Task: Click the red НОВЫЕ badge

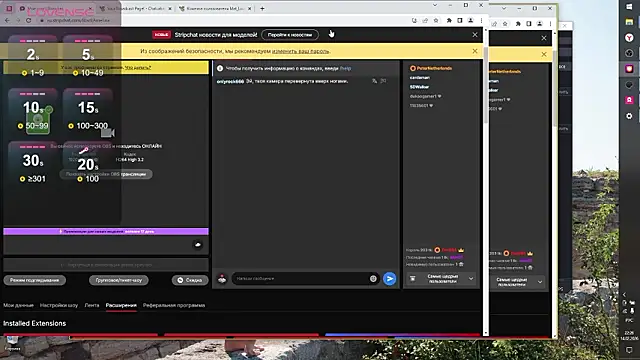Action: [161, 35]
